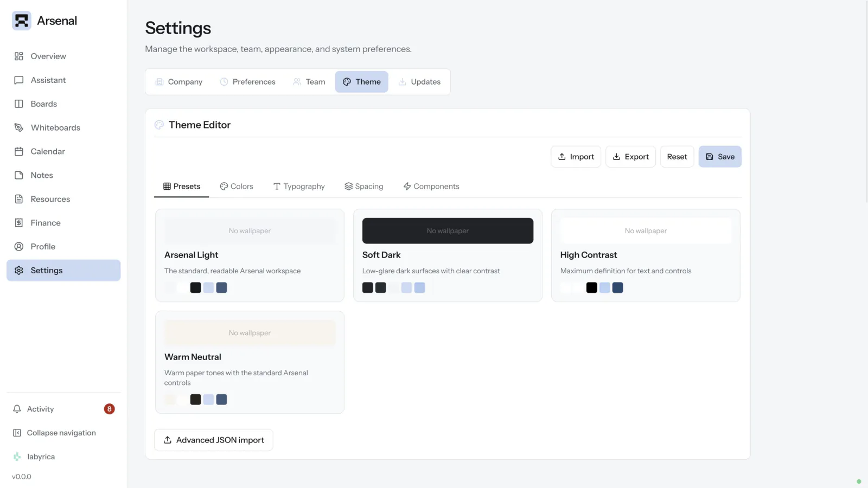Open Profile from the sidebar
The width and height of the screenshot is (868, 488).
[x=63, y=247]
